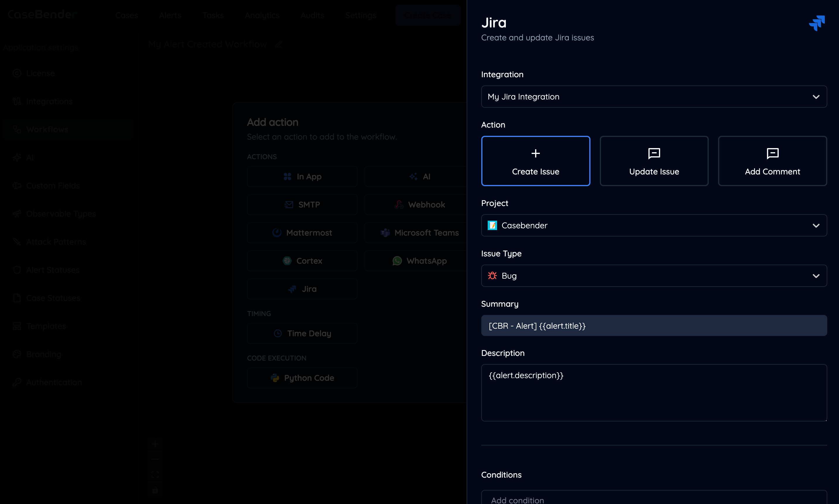Click the Casebender project avatar icon
The image size is (839, 504).
(x=492, y=225)
